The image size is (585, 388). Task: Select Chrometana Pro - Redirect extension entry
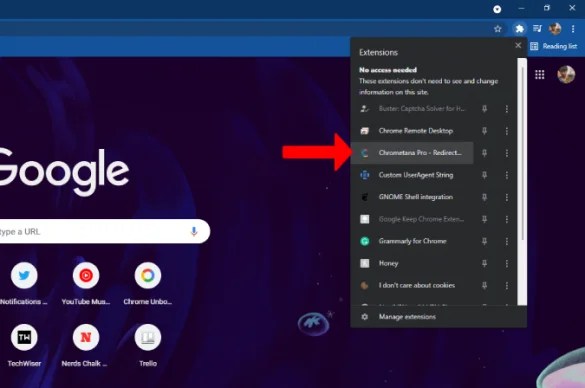coord(412,153)
